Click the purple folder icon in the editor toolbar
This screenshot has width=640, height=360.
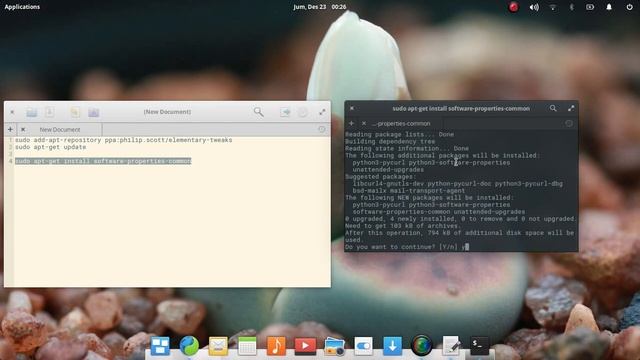(x=93, y=112)
